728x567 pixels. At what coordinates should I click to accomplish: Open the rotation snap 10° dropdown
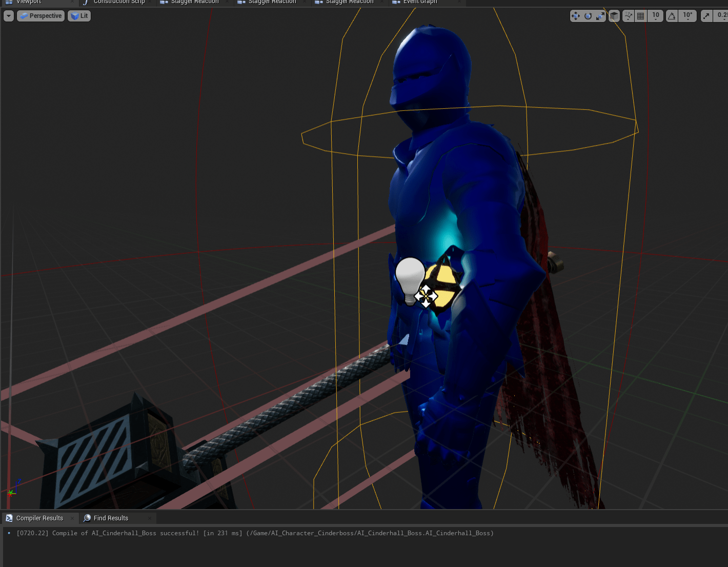click(687, 16)
